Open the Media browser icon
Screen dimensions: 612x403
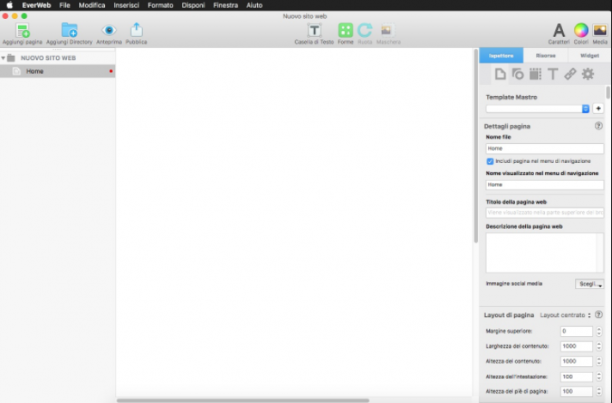pos(600,30)
